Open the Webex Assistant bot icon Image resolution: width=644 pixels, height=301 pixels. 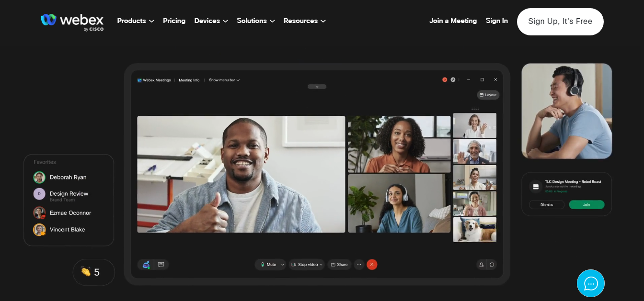click(146, 264)
